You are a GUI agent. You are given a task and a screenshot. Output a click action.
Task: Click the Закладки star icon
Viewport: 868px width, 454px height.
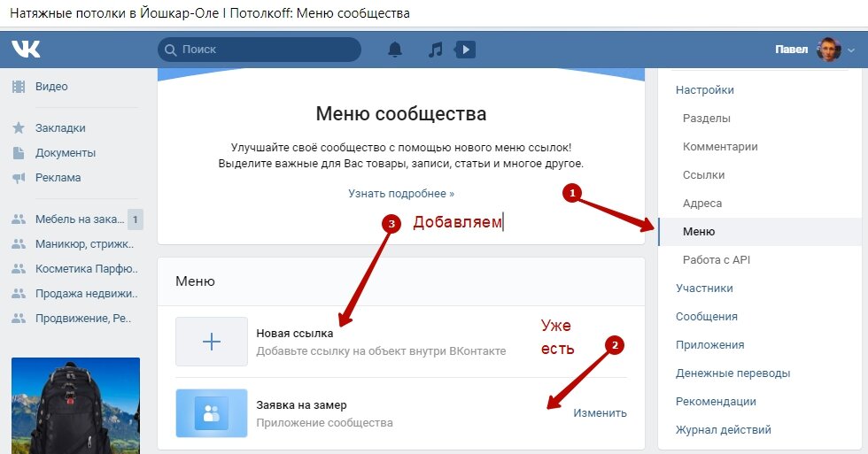tap(19, 127)
